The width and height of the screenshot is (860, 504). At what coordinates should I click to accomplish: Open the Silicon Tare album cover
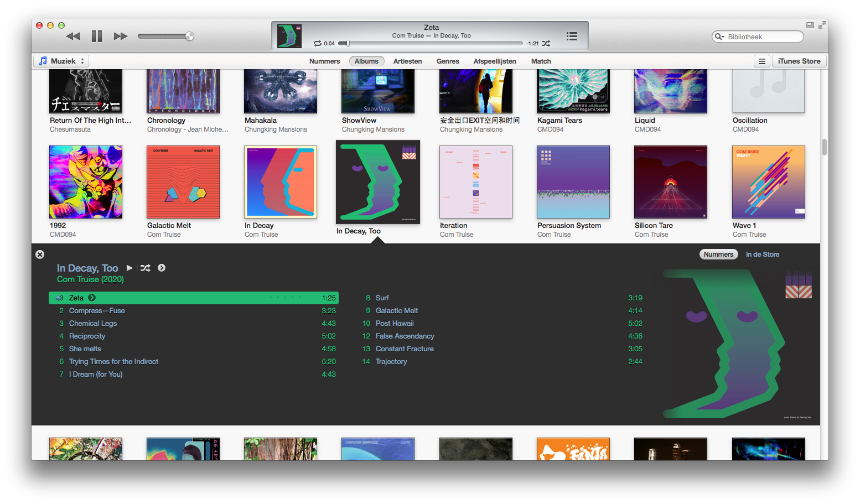pos(671,182)
